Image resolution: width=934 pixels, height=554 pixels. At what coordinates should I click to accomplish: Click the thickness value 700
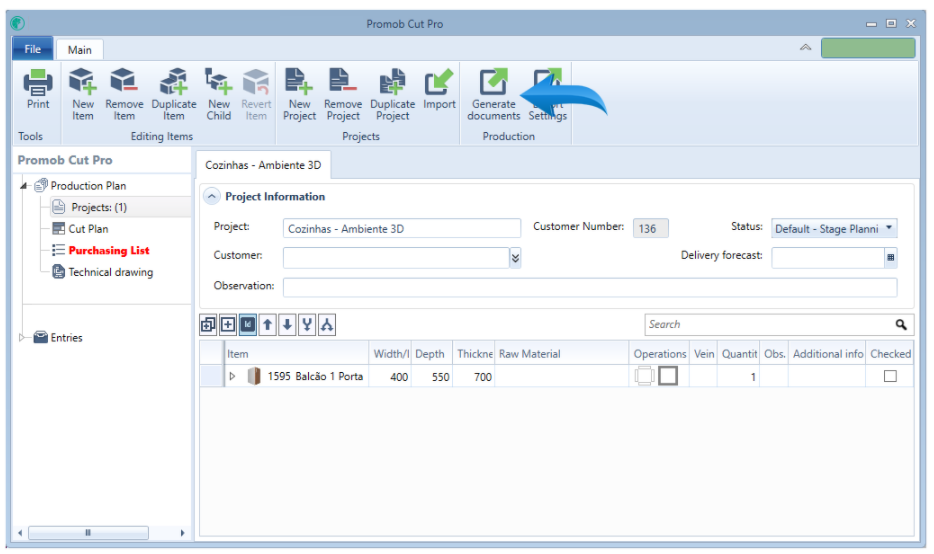[x=482, y=376]
